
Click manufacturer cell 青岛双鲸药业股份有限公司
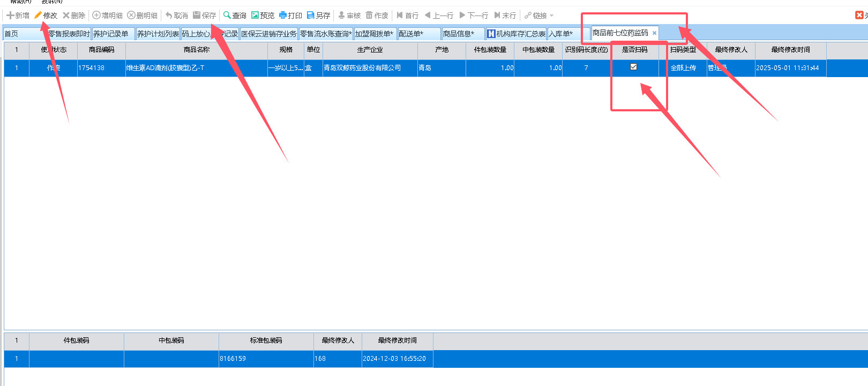click(x=370, y=68)
